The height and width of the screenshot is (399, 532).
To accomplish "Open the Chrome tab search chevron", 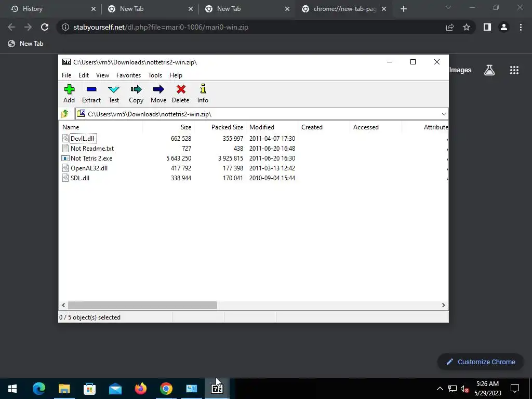I will [x=448, y=7].
